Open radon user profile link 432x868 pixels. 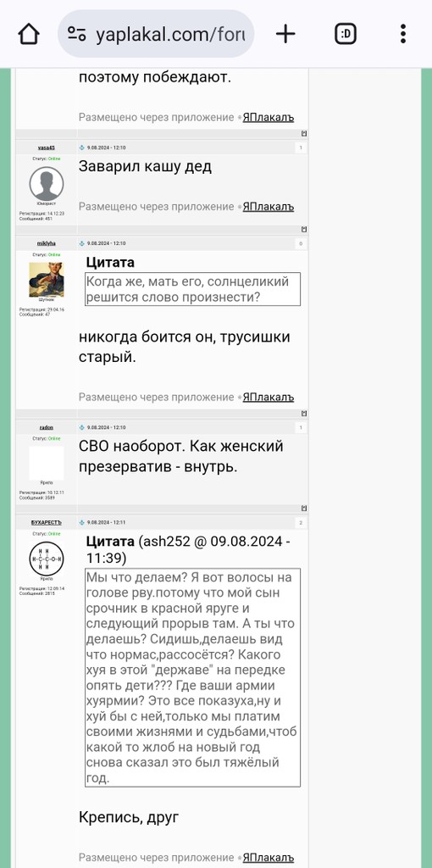47,427
